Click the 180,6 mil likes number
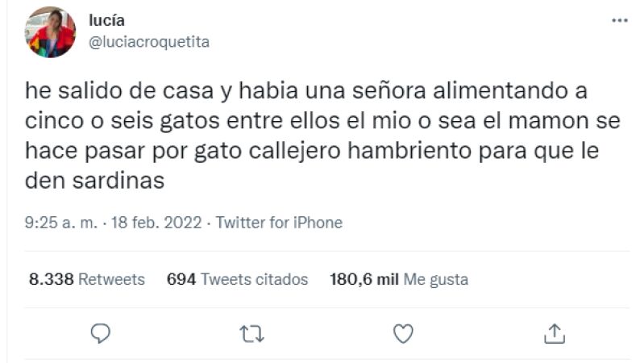The height and width of the screenshot is (363, 644). (364, 280)
